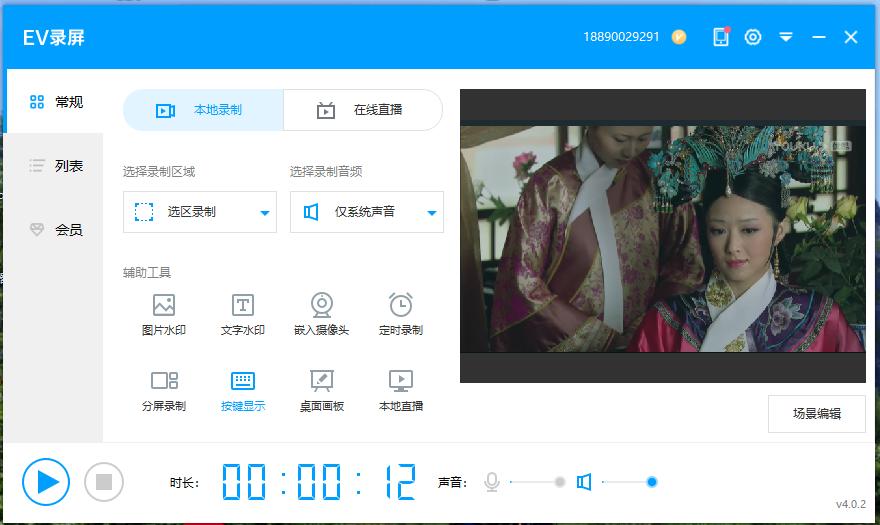
Task: Open settings via the gear icon
Action: [x=753, y=37]
